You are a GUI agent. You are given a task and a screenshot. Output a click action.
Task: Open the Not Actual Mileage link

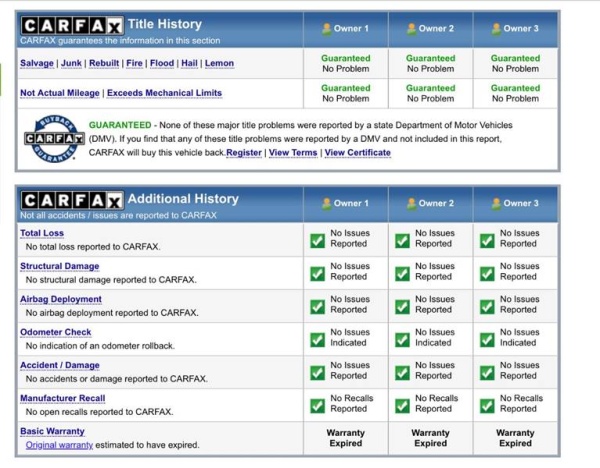(58, 93)
